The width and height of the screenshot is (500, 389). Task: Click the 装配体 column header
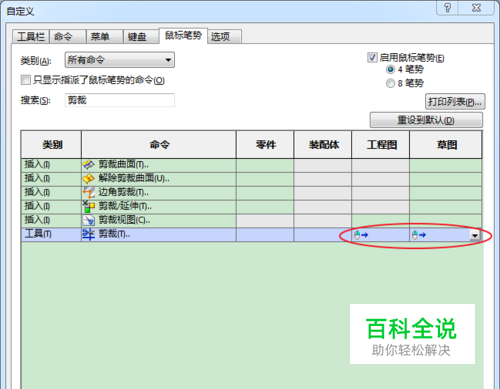(323, 145)
